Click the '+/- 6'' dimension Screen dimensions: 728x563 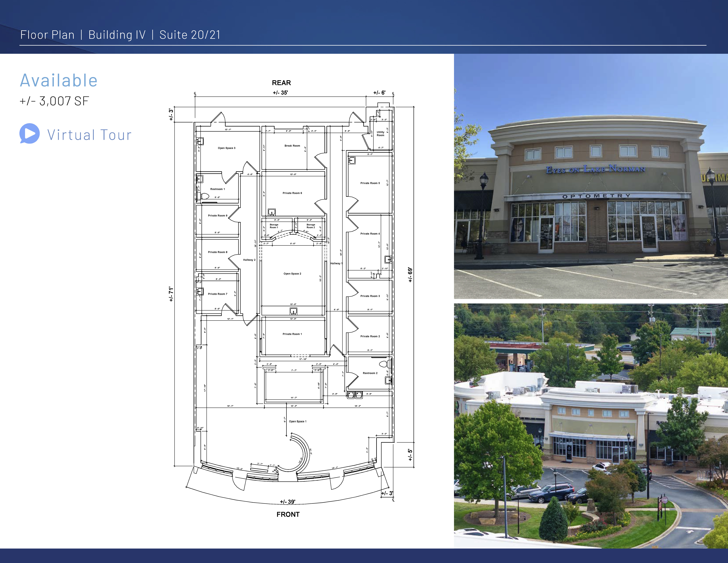(379, 93)
